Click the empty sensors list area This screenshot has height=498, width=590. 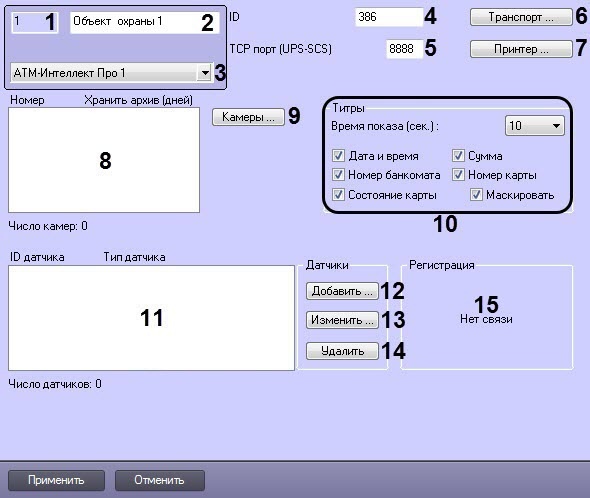tap(151, 318)
